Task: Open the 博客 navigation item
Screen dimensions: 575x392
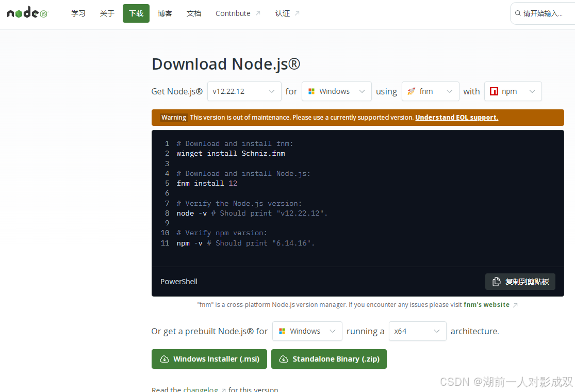Action: point(165,13)
